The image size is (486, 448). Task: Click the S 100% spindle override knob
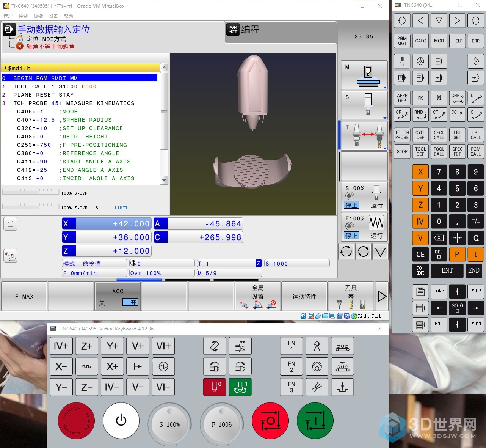tap(170, 424)
